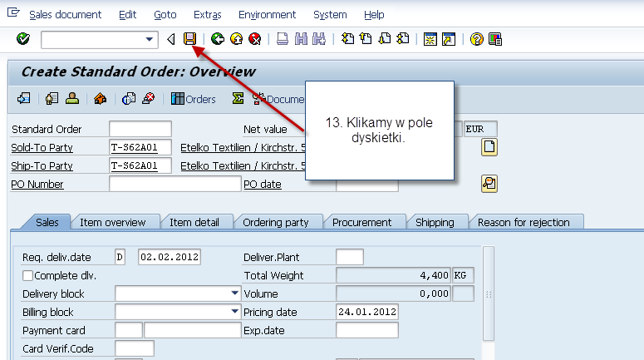Click the green checkmark Enter icon
Image resolution: width=644 pixels, height=360 pixels.
[23, 39]
